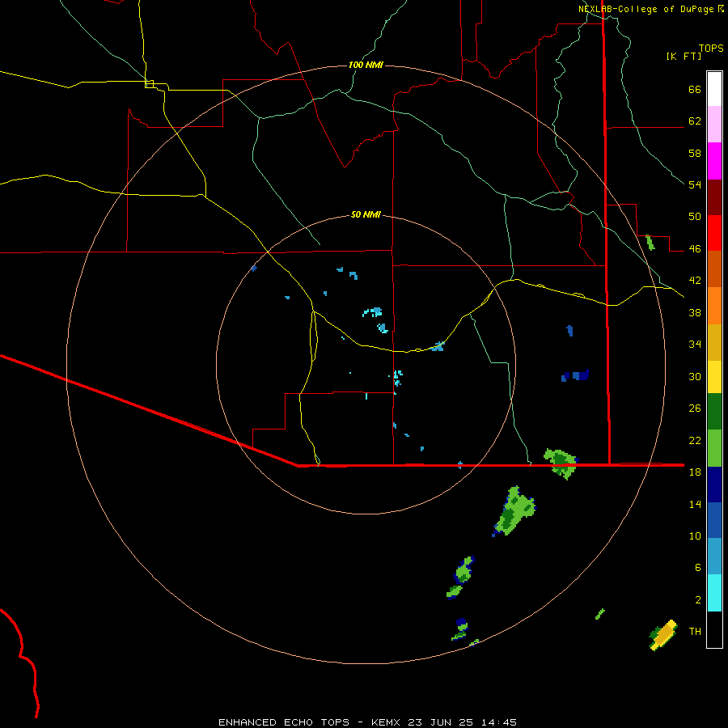The image size is (728, 728).
Task: Click the "14:45" time stamp in caption
Action: tap(498, 722)
